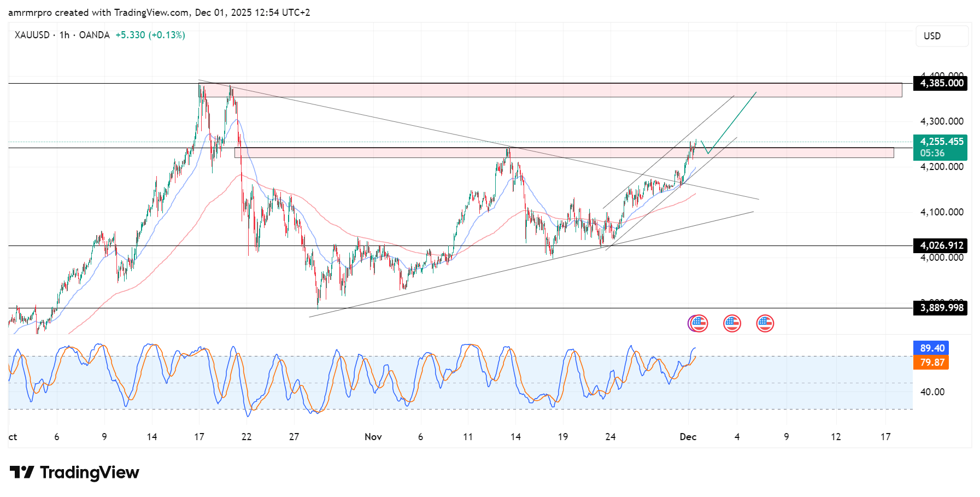
Task: Click the rightmost US economic event flag
Action: (765, 324)
